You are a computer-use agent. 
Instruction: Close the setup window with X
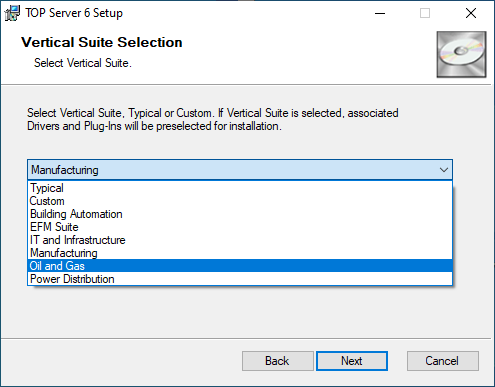tap(471, 13)
